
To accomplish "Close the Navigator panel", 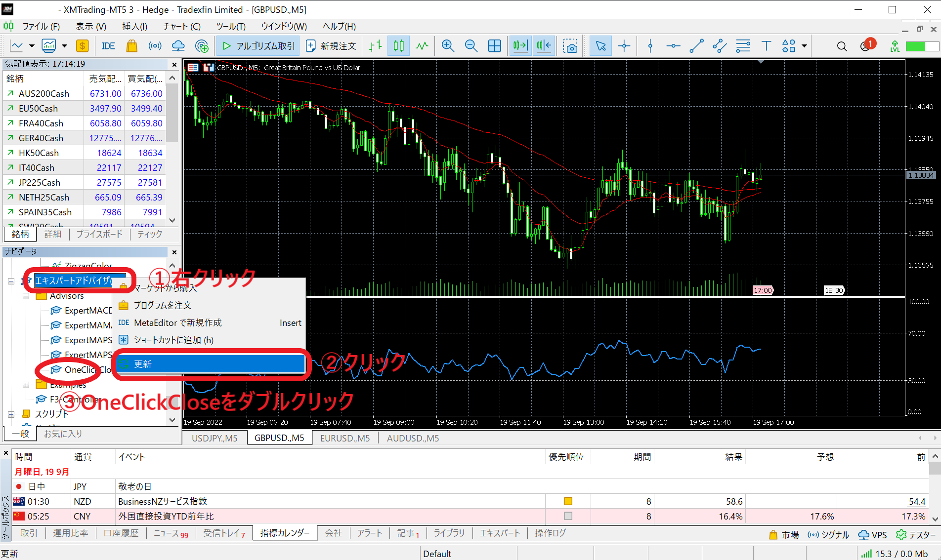I will 174,252.
